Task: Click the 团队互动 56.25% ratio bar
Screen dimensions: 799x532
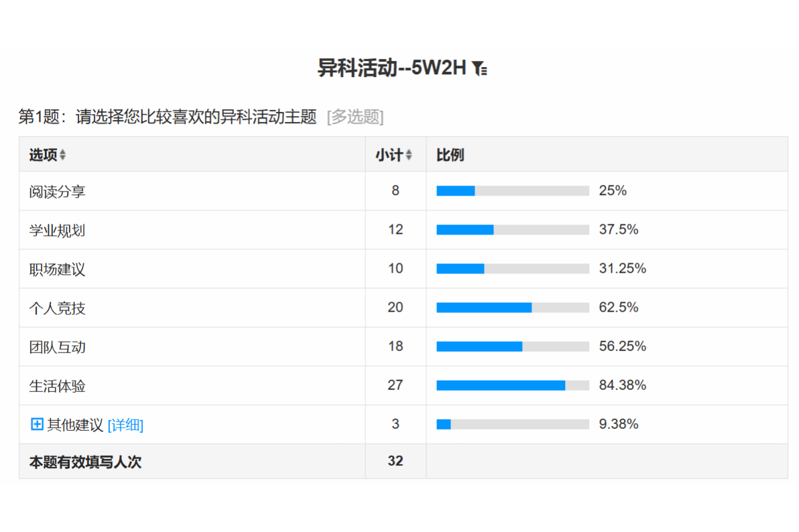Action: click(x=513, y=346)
